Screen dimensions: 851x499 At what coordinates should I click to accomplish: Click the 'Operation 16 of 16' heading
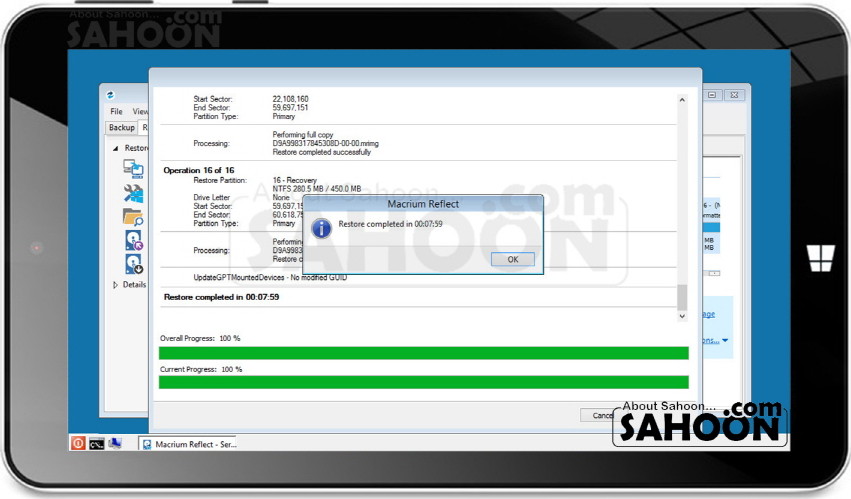coord(199,170)
